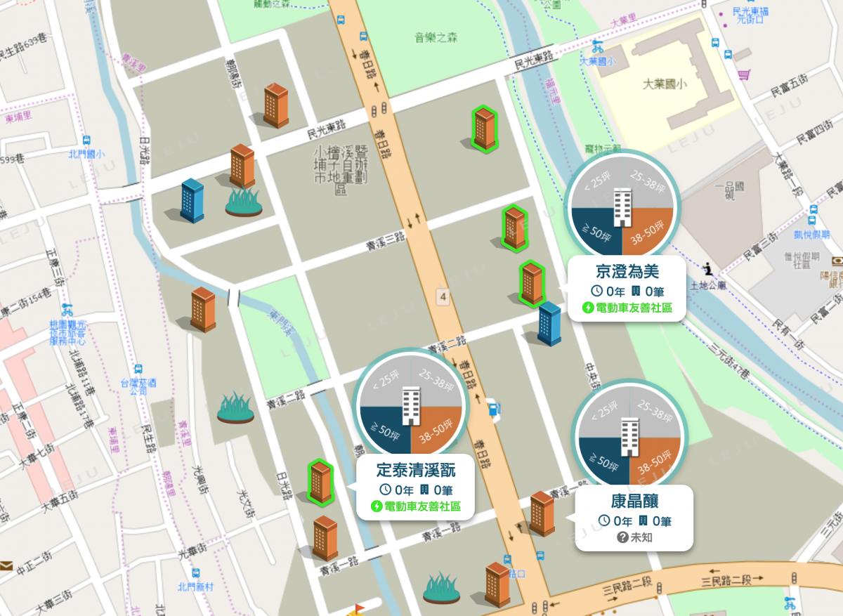Click 0筆 record count on 康晶釀 card
This screenshot has height=616, width=843.
click(x=655, y=520)
